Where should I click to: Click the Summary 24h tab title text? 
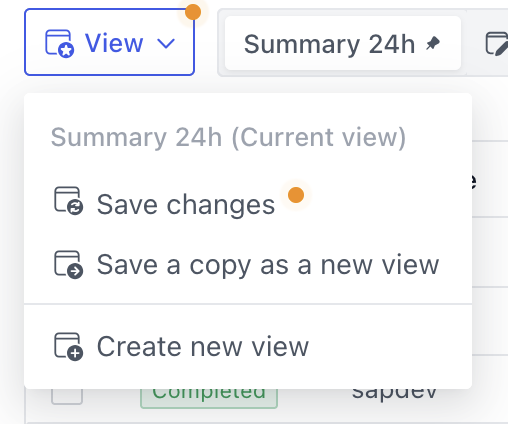[x=329, y=44]
